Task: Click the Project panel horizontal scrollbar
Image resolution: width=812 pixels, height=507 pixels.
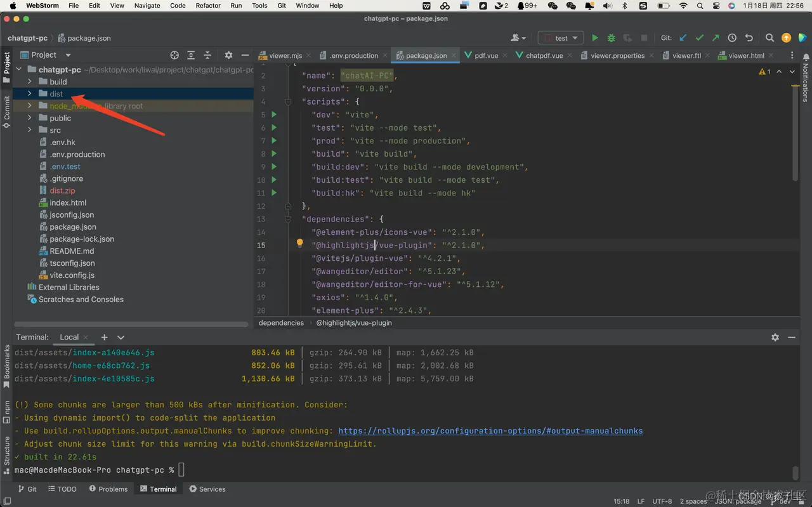Action: coord(131,324)
